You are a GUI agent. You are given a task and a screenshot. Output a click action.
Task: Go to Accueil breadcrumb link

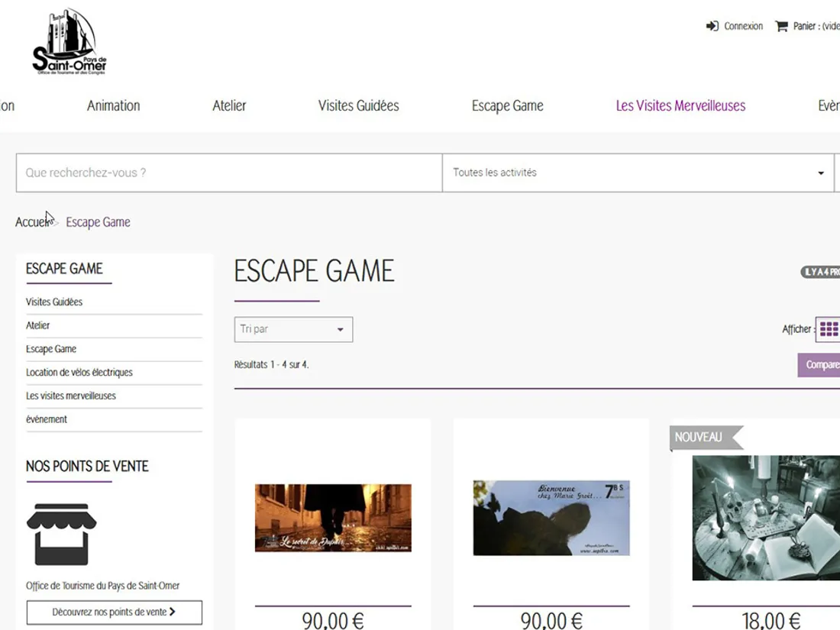click(33, 222)
